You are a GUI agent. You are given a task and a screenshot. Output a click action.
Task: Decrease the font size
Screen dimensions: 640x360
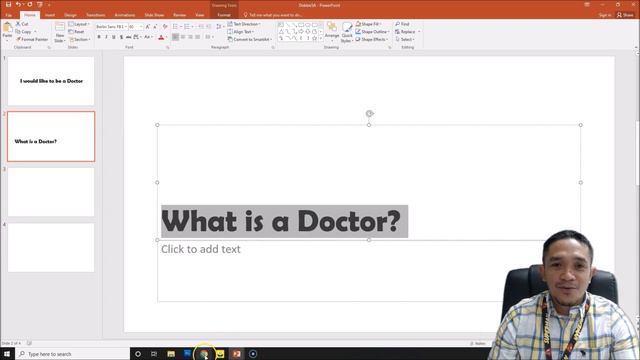click(x=155, y=27)
